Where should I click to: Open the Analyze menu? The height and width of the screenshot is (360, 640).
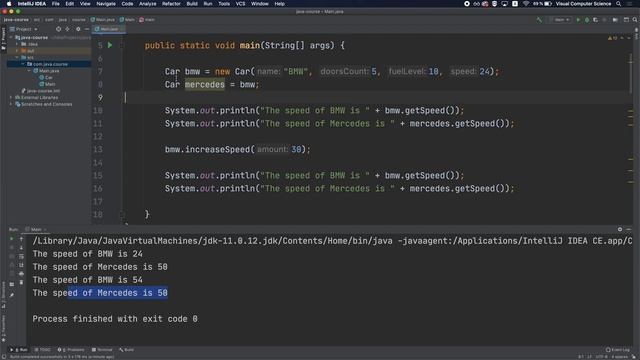[147, 4]
